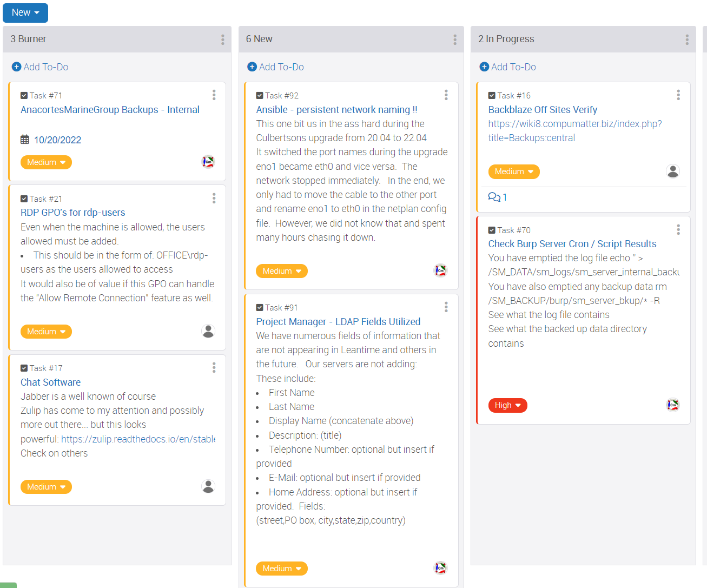This screenshot has height=588, width=707.
Task: Click the 10/20/2022 due date
Action: coord(57,140)
